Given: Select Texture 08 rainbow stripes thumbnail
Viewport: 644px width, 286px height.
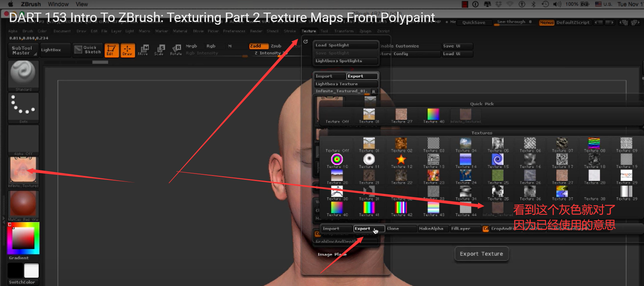Looking at the screenshot, I should tap(594, 145).
